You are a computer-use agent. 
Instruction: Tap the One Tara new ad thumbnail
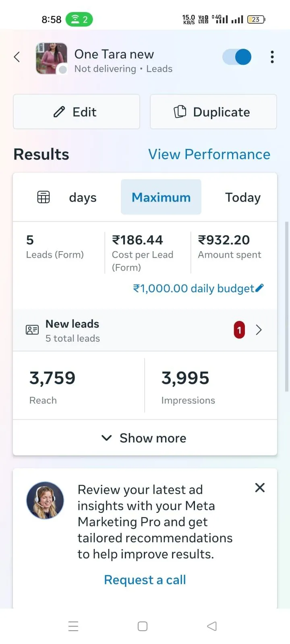[x=51, y=58]
